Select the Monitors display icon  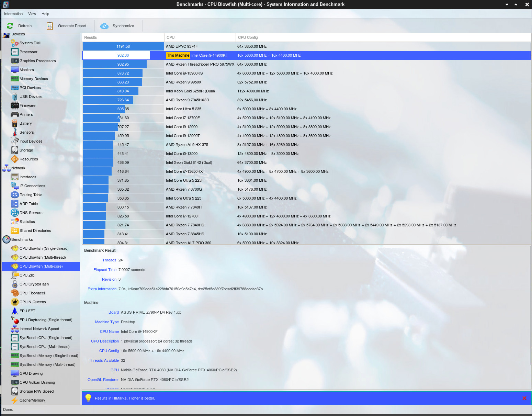tap(15, 70)
